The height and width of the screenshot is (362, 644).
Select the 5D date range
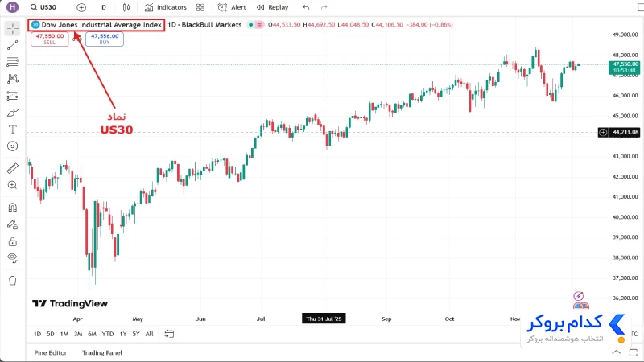[51, 334]
